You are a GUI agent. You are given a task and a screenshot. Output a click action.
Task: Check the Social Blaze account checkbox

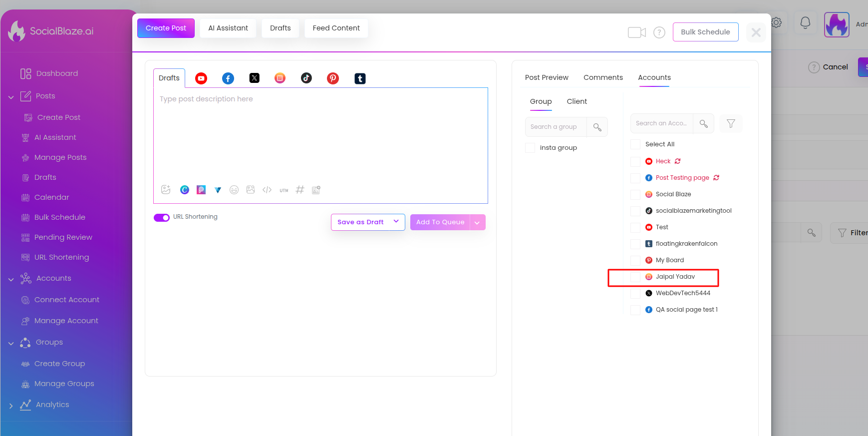pyautogui.click(x=635, y=194)
